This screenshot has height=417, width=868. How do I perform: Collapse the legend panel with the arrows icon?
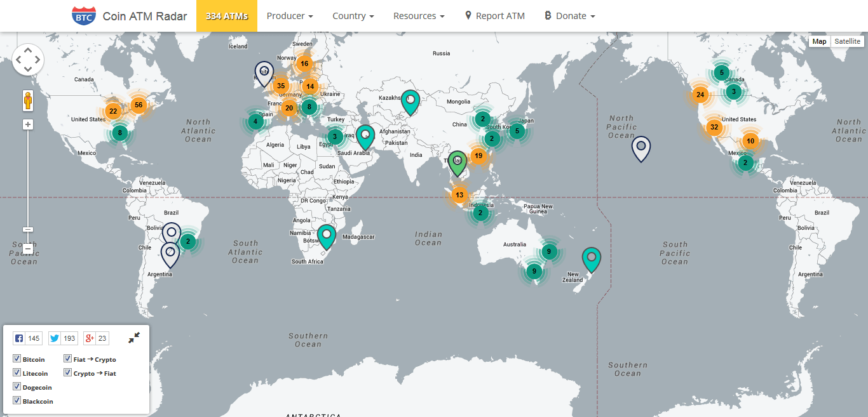pos(134,338)
